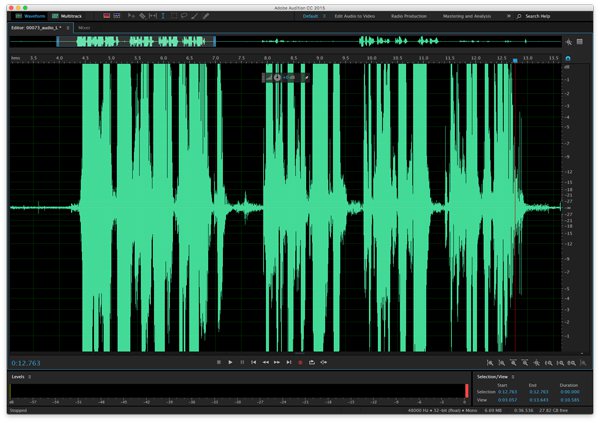Click the HUD volume gain knob
Screen dimensions: 600x423
(x=277, y=76)
